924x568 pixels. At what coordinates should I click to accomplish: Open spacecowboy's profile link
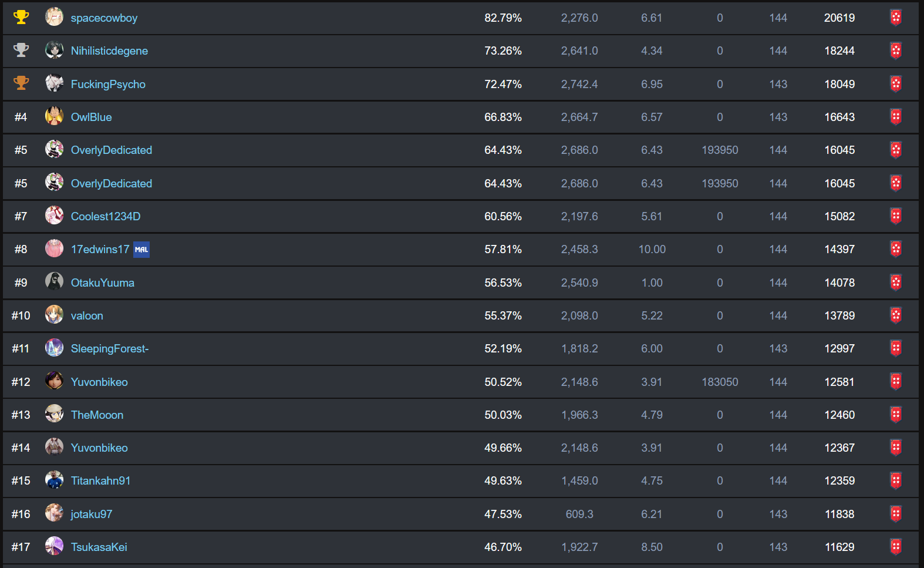click(104, 18)
